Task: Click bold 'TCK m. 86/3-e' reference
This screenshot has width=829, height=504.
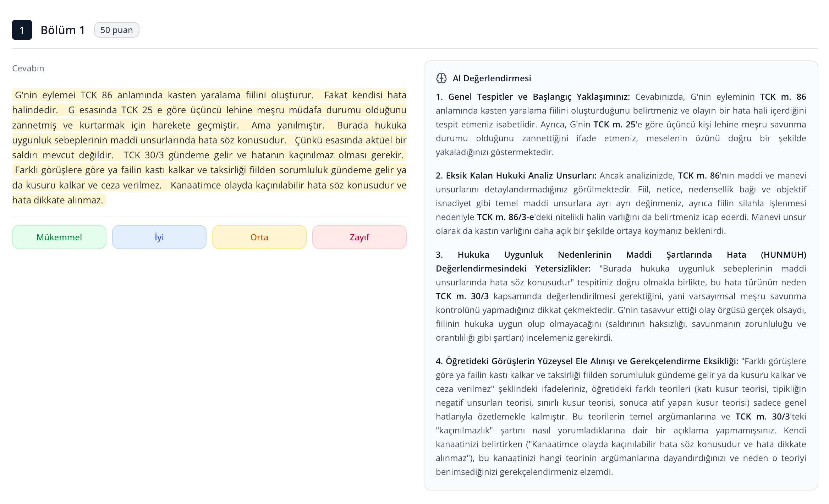Action: pyautogui.click(x=505, y=217)
